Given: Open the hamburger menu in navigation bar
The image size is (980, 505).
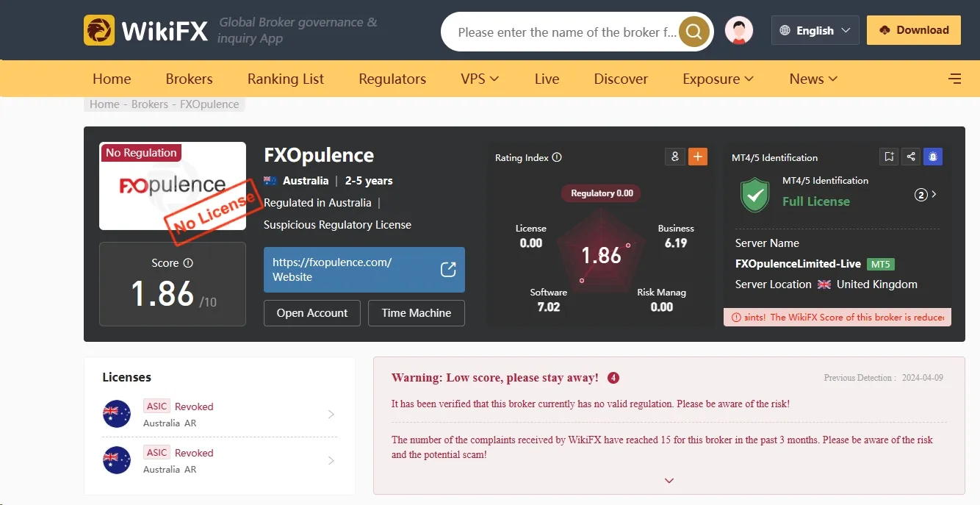Looking at the screenshot, I should coord(954,79).
